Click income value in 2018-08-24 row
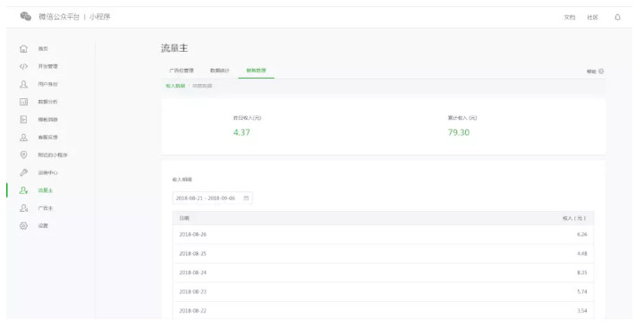Screen dimensions: 644x336 click(x=582, y=273)
